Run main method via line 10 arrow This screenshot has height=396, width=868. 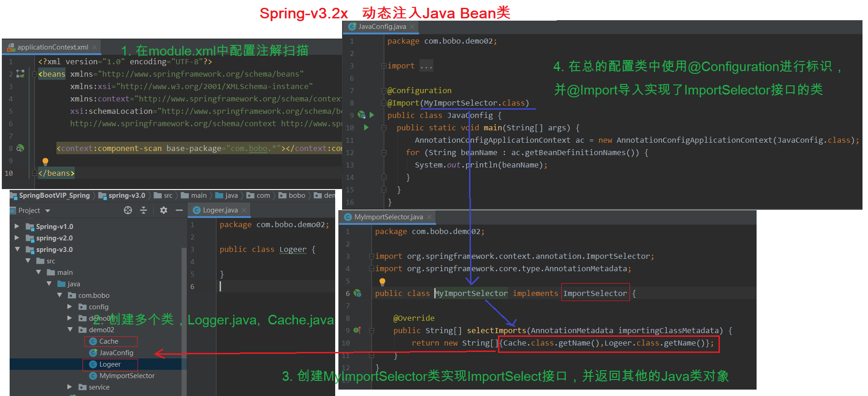point(366,127)
